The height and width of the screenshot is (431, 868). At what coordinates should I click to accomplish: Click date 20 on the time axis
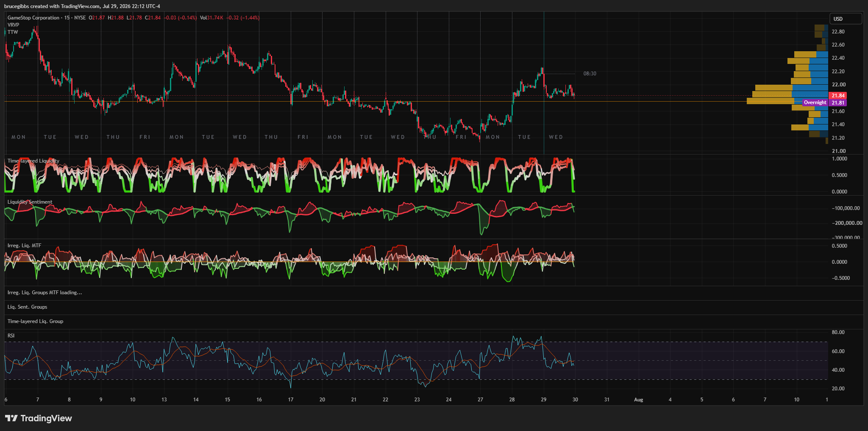pyautogui.click(x=322, y=400)
